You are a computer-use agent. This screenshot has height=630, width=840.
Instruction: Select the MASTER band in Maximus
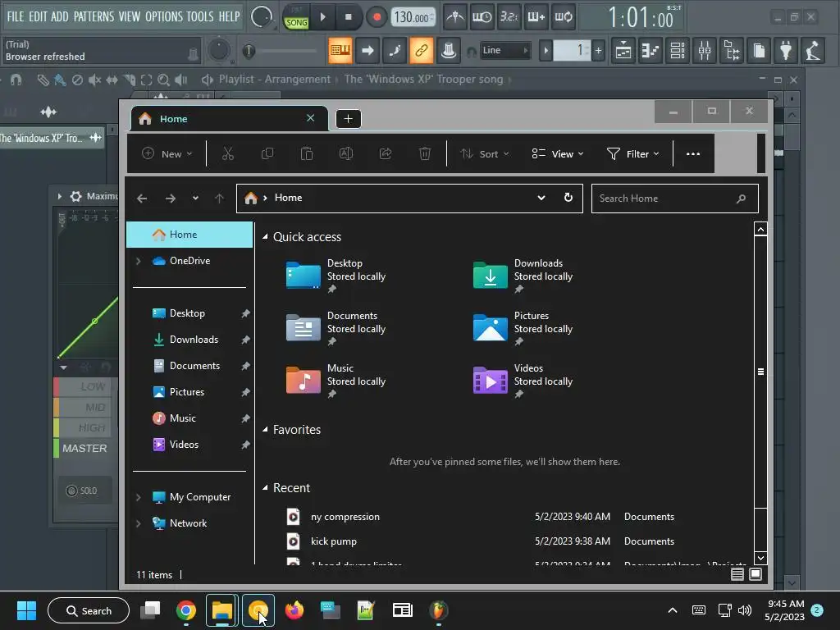pos(84,449)
